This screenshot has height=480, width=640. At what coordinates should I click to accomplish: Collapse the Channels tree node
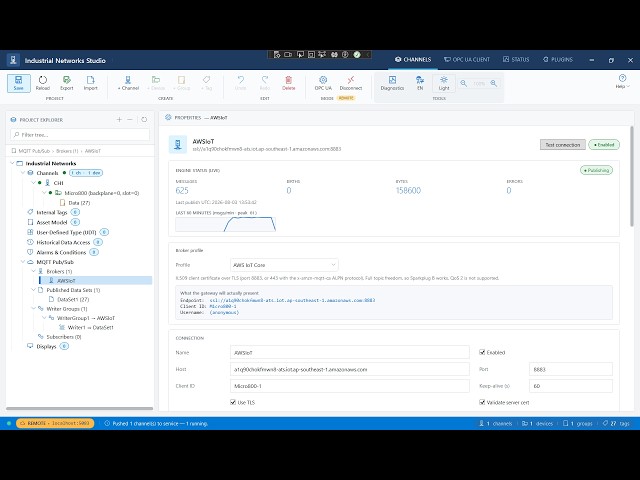(23, 173)
